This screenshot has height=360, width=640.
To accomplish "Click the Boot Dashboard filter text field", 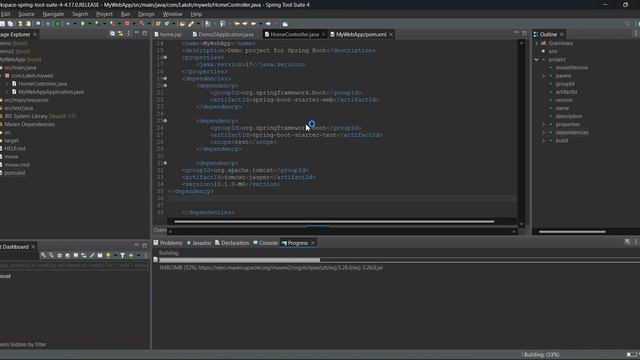I will 74,266.
